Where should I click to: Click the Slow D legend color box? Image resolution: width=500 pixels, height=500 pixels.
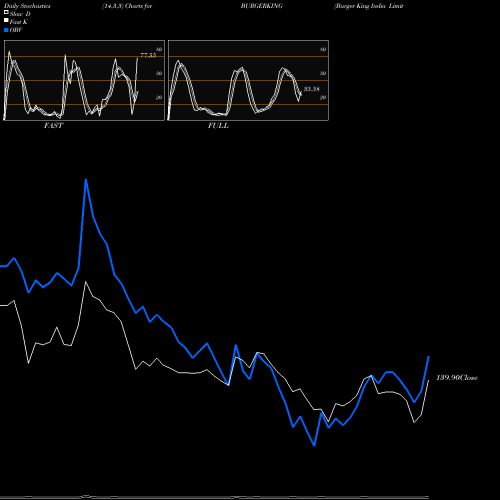(6, 12)
